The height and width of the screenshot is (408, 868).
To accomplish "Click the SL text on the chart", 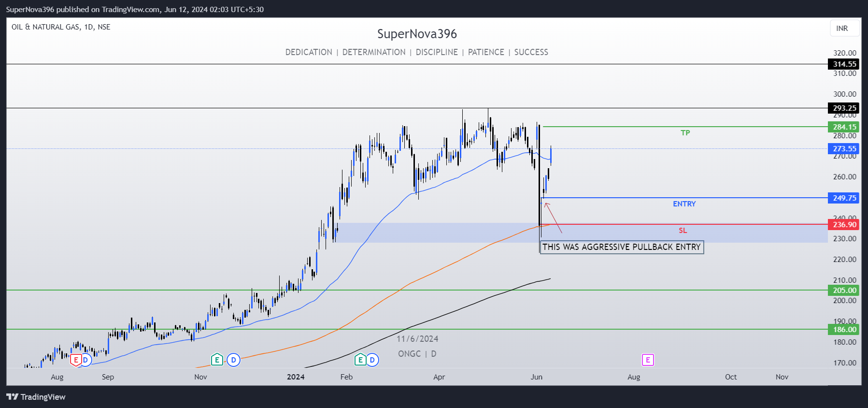I will coord(683,231).
